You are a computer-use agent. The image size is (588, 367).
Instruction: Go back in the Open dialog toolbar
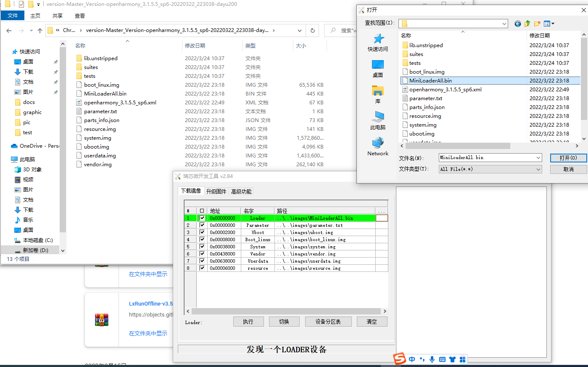517,24
